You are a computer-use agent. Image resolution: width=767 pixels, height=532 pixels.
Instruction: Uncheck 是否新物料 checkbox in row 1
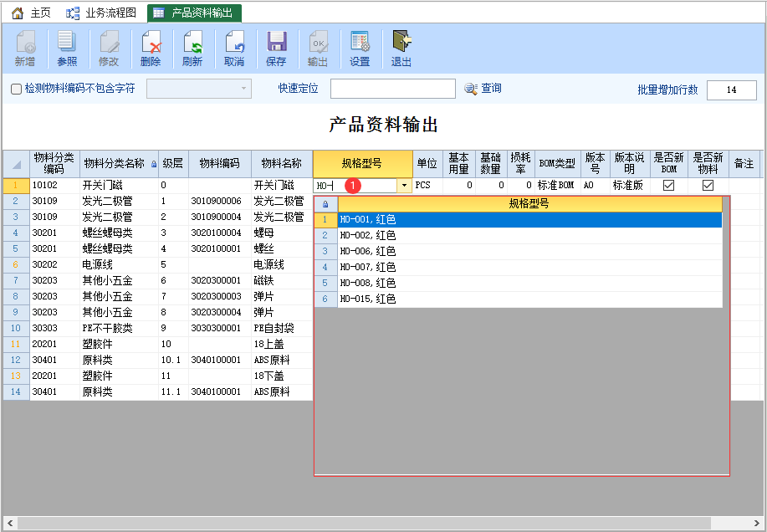(708, 186)
